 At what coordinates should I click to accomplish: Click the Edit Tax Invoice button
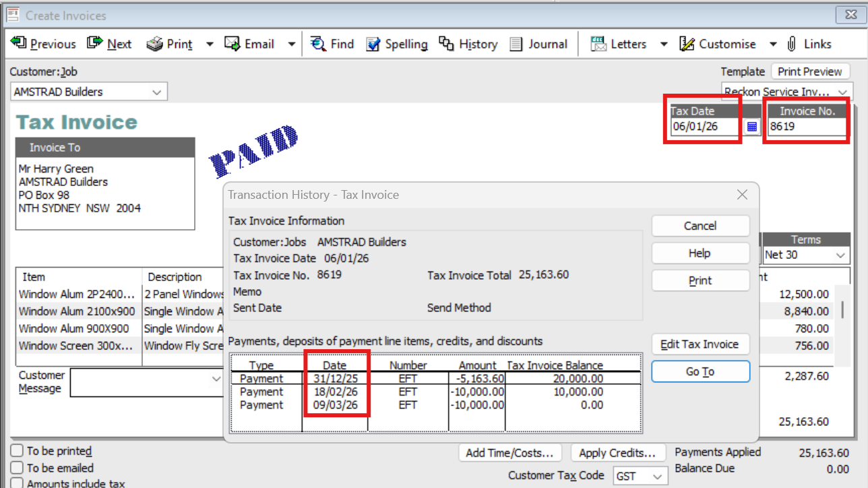tap(700, 344)
